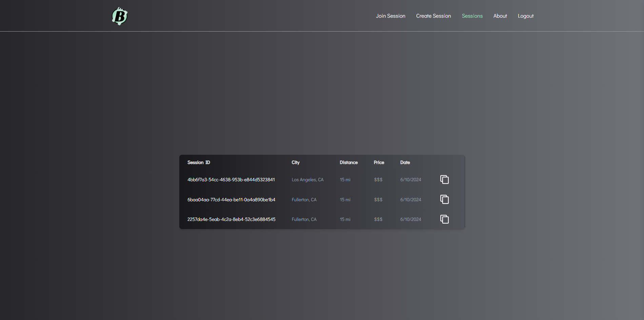The image size is (644, 320).
Task: Click the Distance column header
Action: 349,163
